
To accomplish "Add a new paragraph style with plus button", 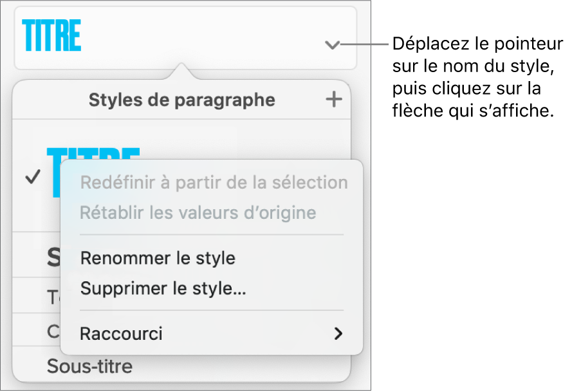I will click(x=333, y=100).
